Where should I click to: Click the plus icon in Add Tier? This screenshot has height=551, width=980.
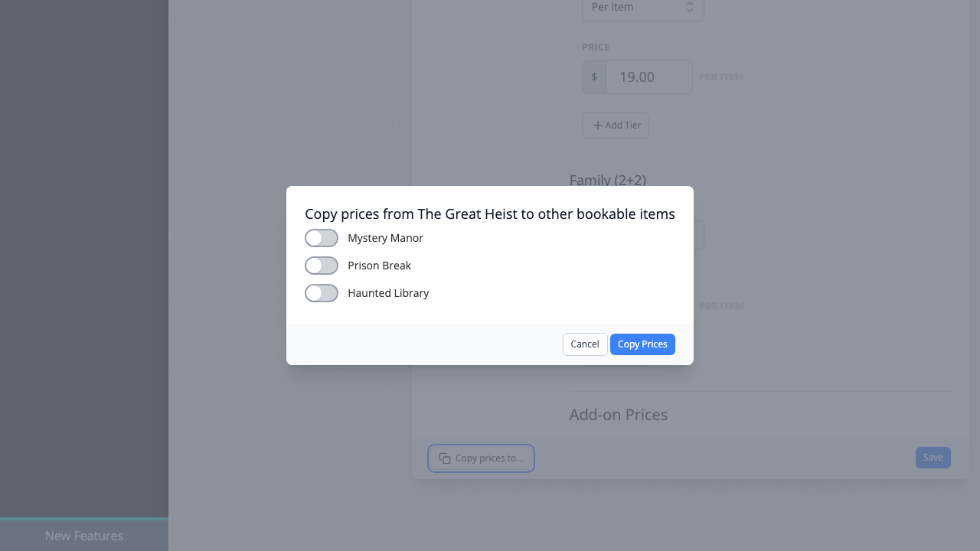click(x=597, y=126)
